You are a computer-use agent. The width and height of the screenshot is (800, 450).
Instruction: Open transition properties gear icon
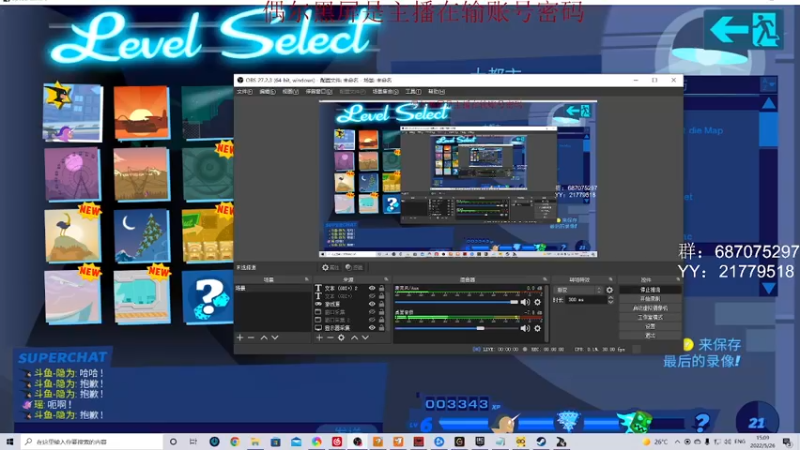(x=610, y=290)
